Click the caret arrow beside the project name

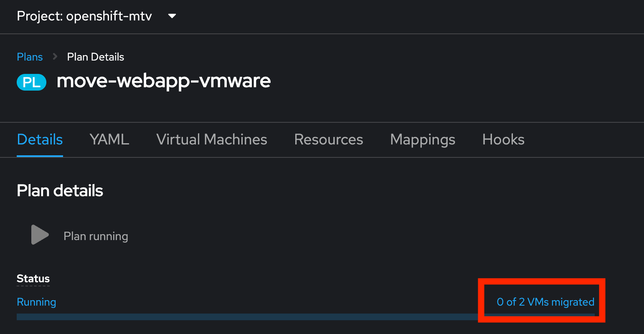(x=172, y=16)
